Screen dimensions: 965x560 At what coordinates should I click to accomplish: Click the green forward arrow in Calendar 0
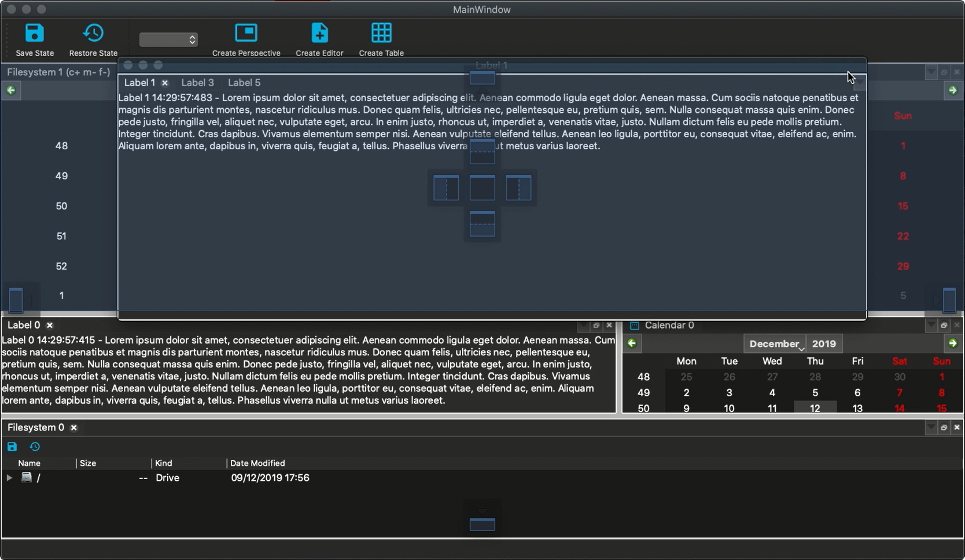pos(952,343)
